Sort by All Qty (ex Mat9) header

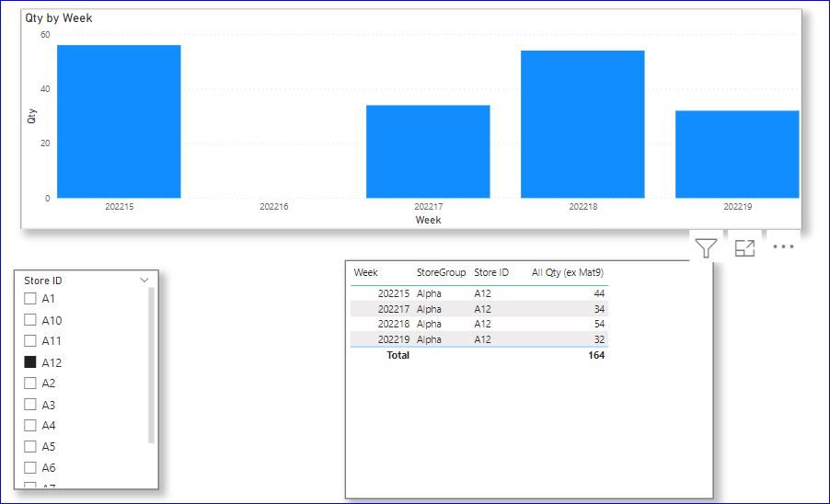tap(568, 272)
